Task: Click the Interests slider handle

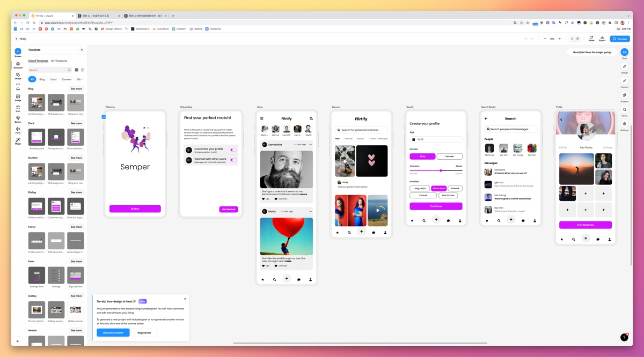Action: point(441,170)
